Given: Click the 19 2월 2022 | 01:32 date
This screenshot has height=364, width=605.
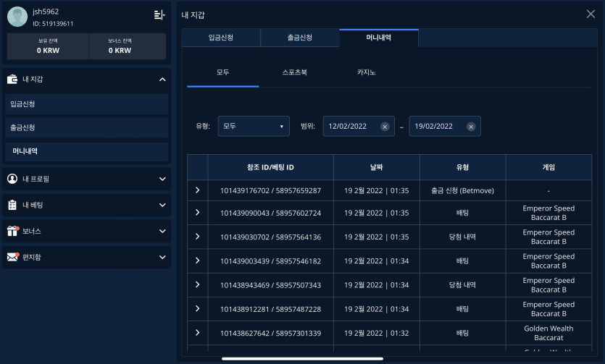Looking at the screenshot, I should point(377,334).
